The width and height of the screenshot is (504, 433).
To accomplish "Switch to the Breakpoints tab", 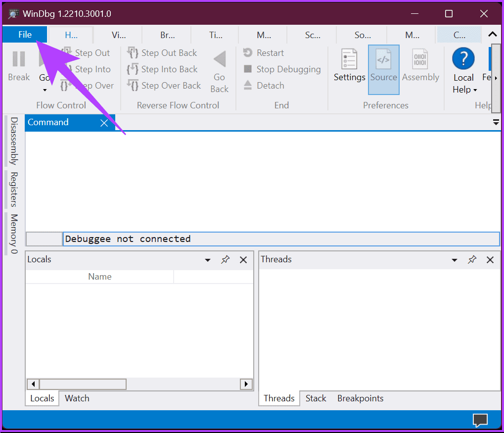I will (x=361, y=398).
